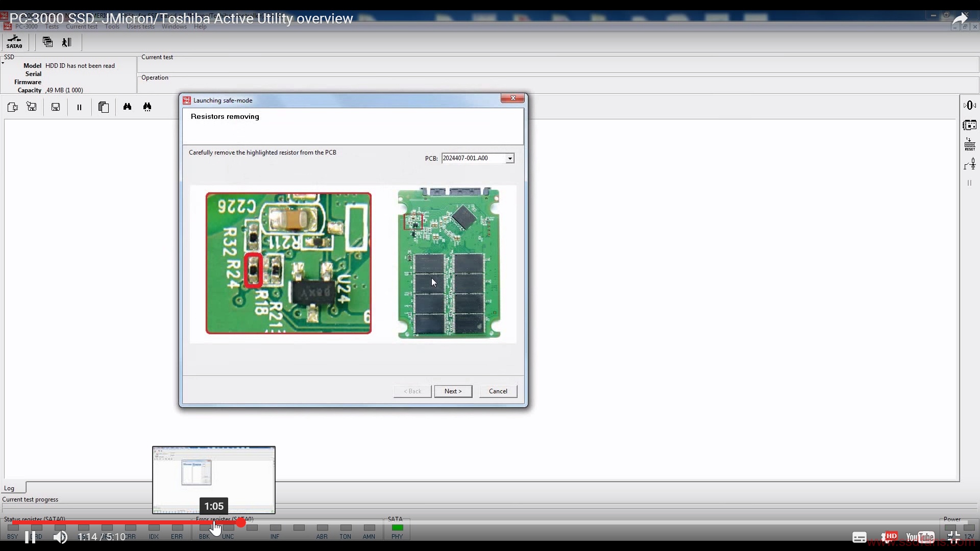Click the copy documents icon
The height and width of the screenshot is (551, 980).
104,107
